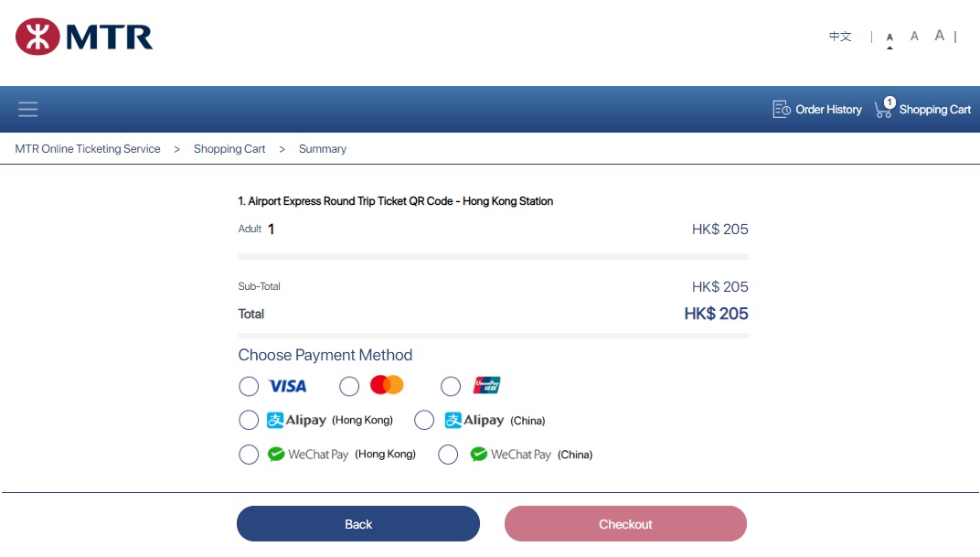Click the WeChat Pay (China) logo
The image size is (980, 557).
[478, 454]
